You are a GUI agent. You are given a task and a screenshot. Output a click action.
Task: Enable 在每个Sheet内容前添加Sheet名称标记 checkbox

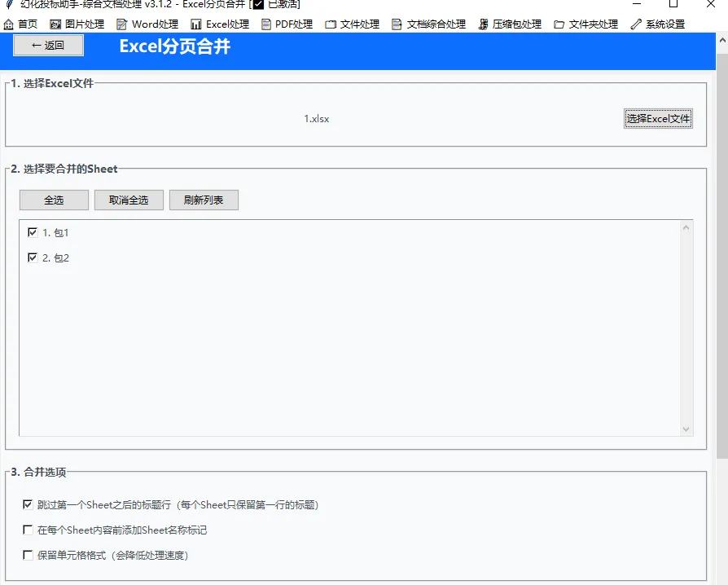pyautogui.click(x=28, y=530)
